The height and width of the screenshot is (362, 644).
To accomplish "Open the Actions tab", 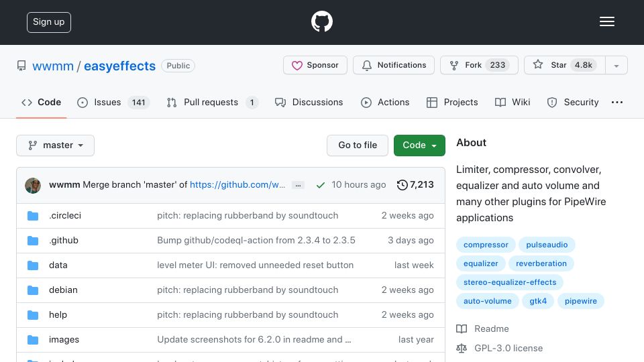I will (x=385, y=102).
